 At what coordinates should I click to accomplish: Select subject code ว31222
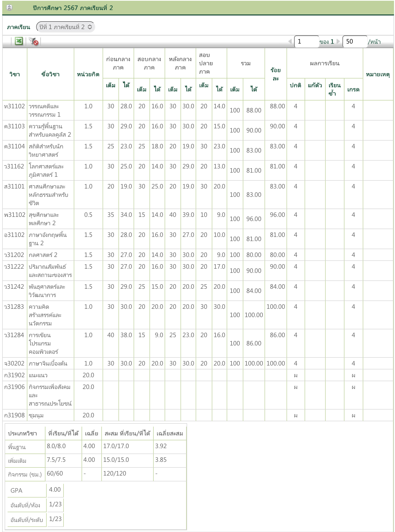[x=14, y=267]
